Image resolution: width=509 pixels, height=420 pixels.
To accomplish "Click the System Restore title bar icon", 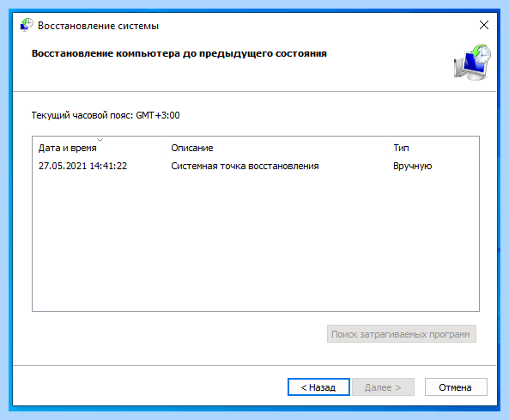I will click(27, 25).
